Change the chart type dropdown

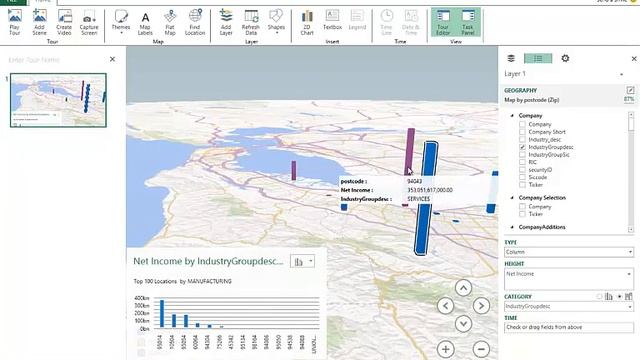302,262
